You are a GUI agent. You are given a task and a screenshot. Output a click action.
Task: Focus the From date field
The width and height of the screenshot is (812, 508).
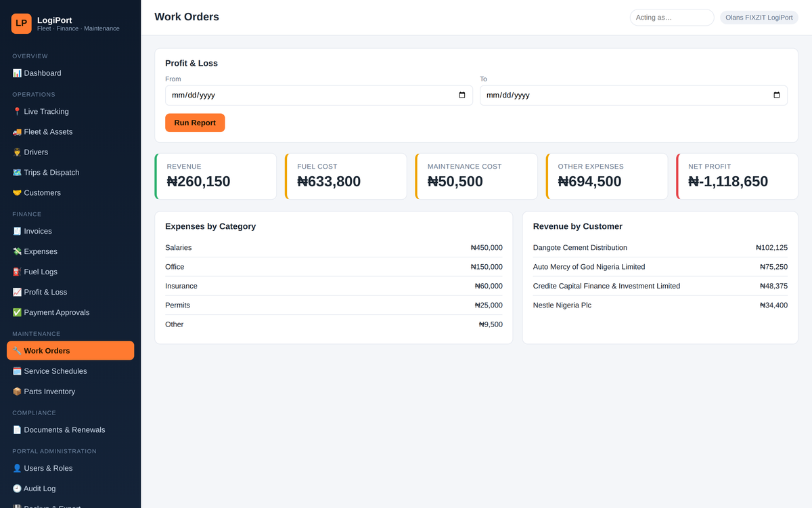(319, 96)
